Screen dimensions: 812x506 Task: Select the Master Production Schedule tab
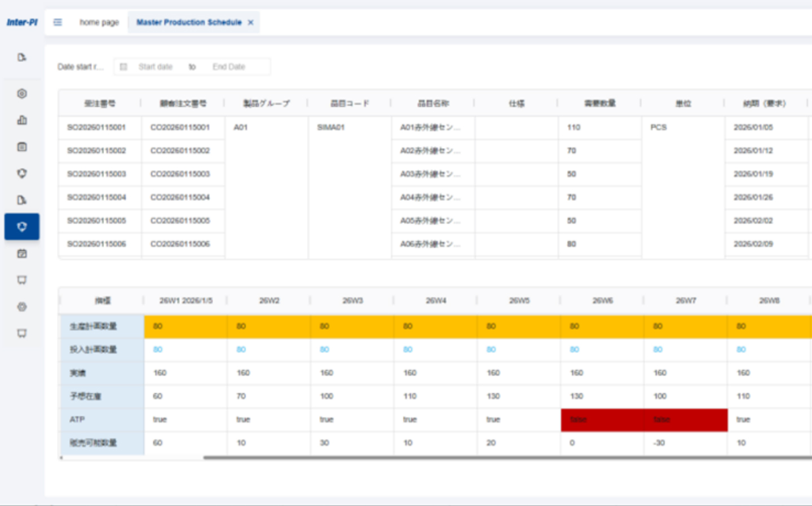click(189, 23)
